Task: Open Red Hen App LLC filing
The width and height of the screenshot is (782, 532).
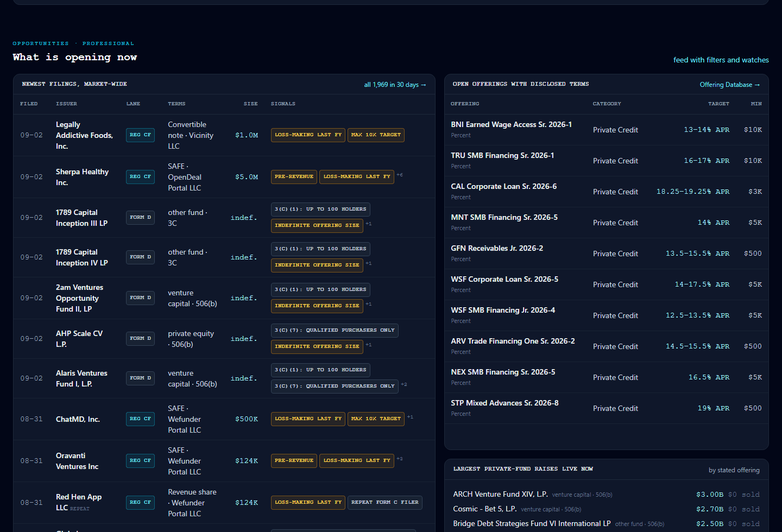Action: (x=79, y=502)
